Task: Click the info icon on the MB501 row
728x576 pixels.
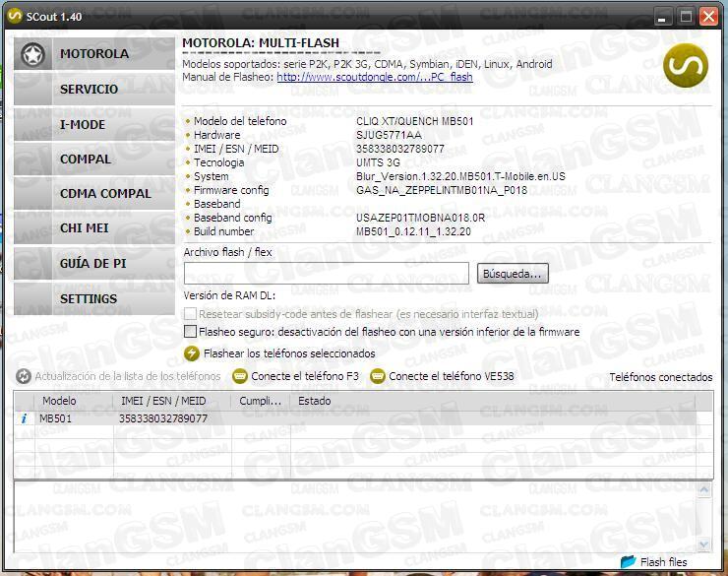Action: click(x=24, y=419)
